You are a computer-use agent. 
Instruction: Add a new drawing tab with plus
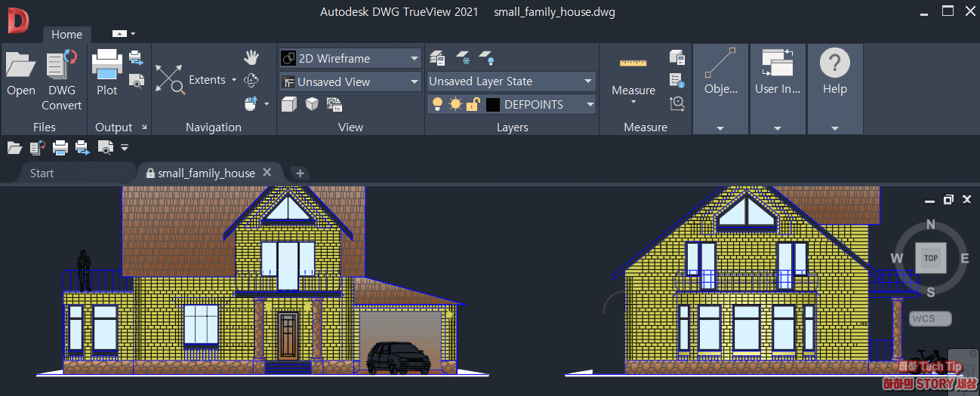pyautogui.click(x=300, y=173)
